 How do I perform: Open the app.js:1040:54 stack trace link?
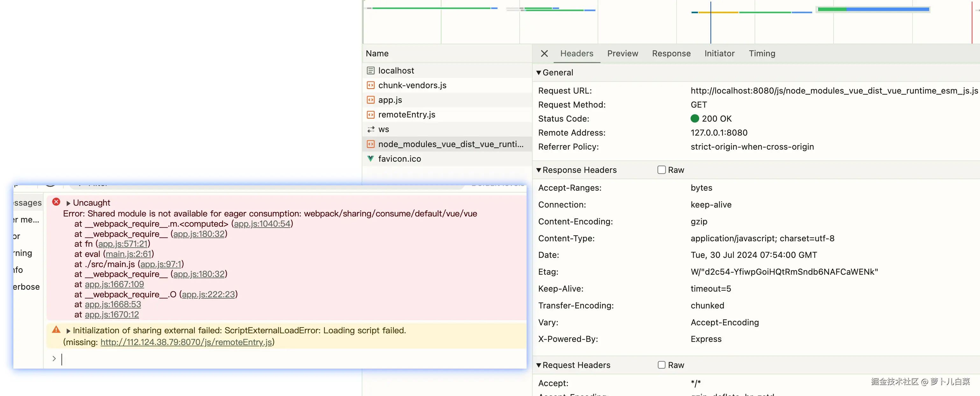tap(262, 224)
